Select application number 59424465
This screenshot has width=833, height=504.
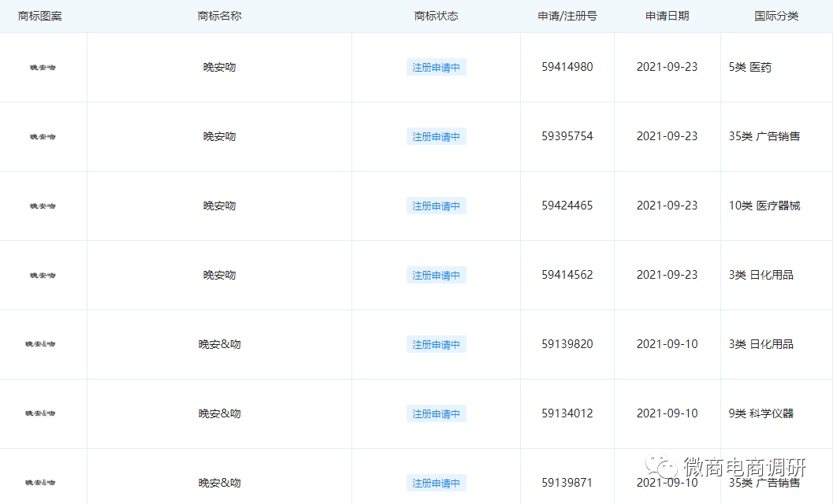coord(567,206)
